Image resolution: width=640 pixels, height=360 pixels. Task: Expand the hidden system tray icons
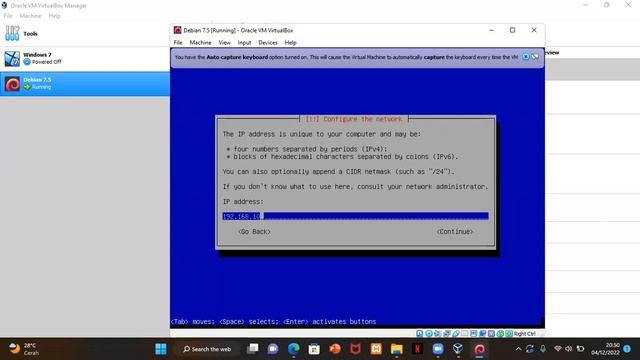click(518, 349)
